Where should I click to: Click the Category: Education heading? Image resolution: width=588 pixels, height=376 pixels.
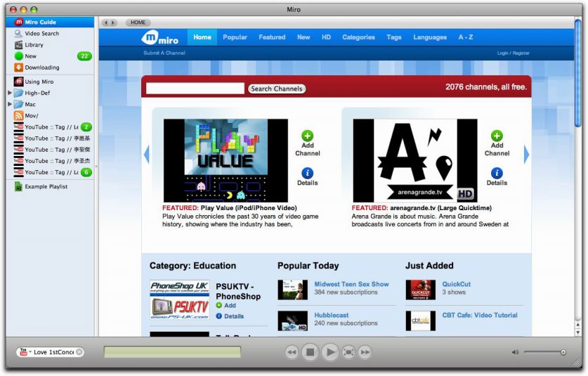click(x=192, y=266)
